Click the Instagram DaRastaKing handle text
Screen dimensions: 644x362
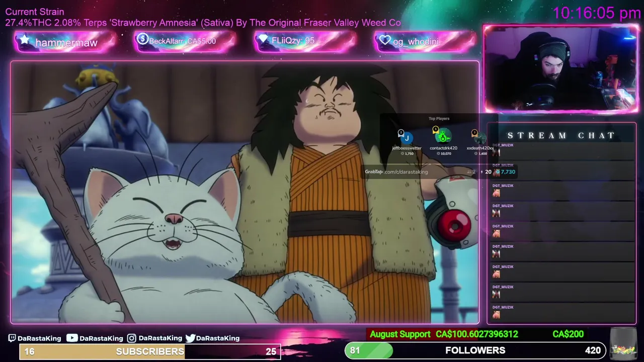[160, 338]
